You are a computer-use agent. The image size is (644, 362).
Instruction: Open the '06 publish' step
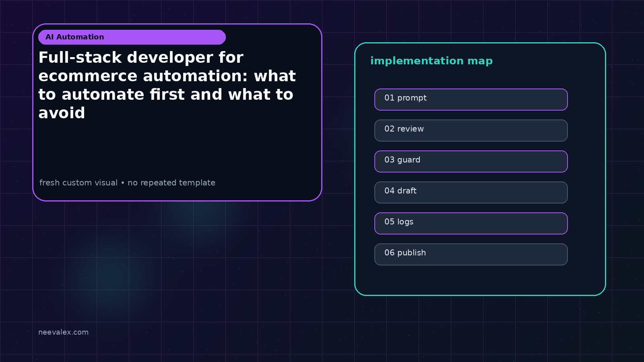coord(471,254)
